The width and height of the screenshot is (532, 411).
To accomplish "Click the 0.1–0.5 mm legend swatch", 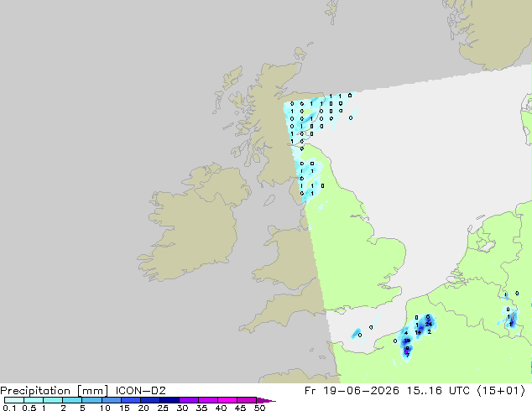I will pos(14,400).
